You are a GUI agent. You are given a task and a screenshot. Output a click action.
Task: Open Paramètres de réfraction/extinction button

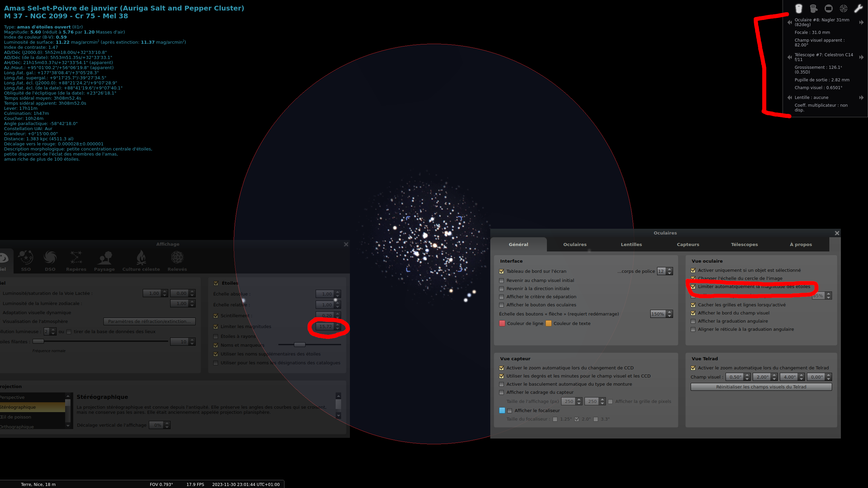[149, 321]
